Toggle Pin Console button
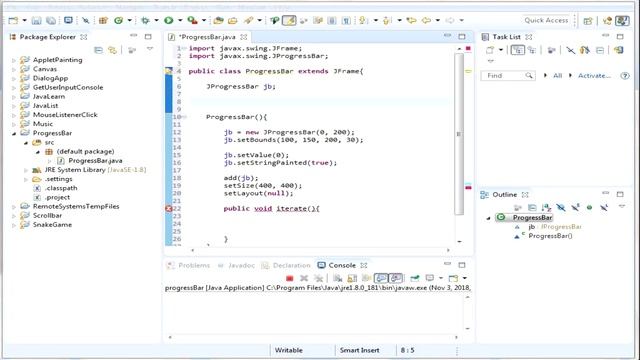 (415, 278)
